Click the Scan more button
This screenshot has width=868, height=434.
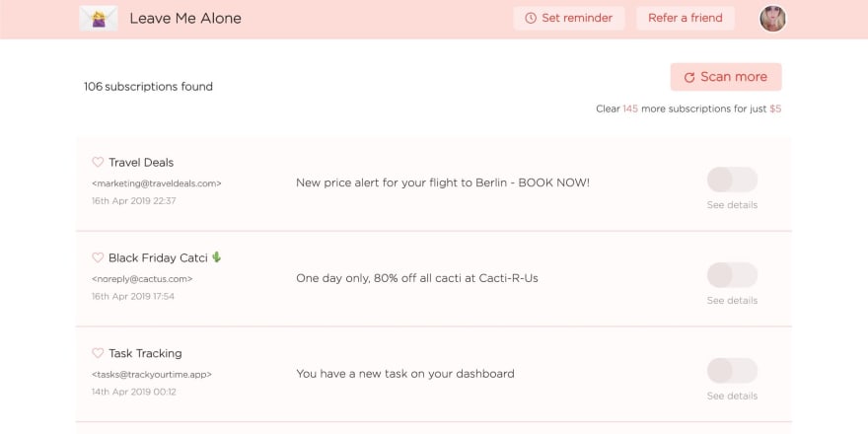pos(726,77)
